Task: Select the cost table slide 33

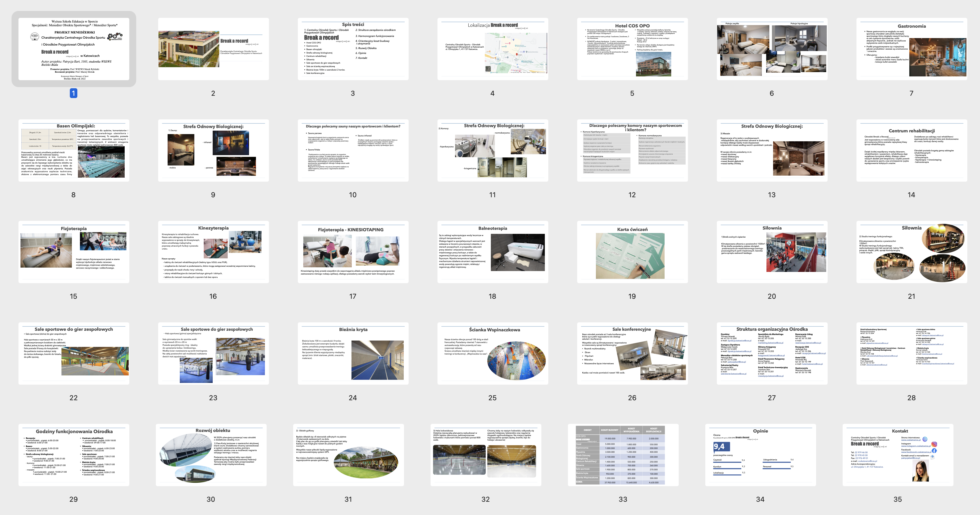Action: pyautogui.click(x=623, y=454)
